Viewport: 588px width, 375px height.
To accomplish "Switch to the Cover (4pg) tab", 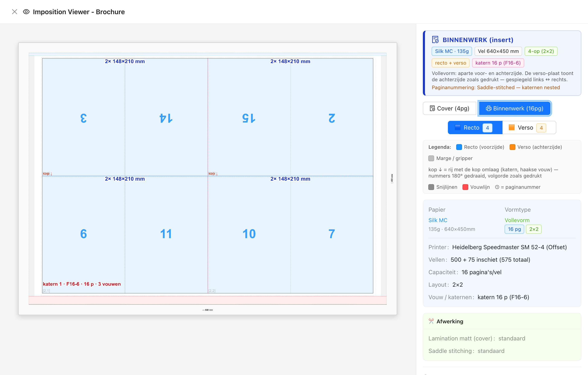I will pos(450,108).
